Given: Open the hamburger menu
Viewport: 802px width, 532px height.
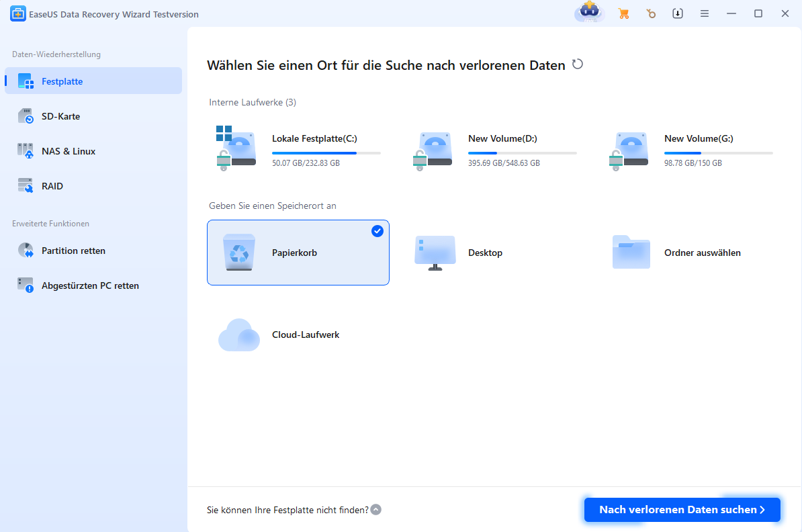Looking at the screenshot, I should [705, 14].
